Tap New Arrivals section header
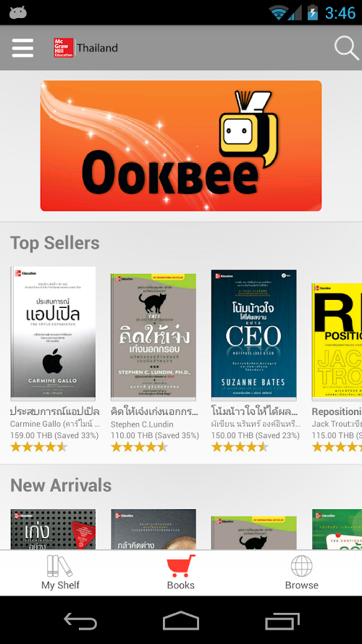This screenshot has height=644, width=362. click(x=61, y=485)
